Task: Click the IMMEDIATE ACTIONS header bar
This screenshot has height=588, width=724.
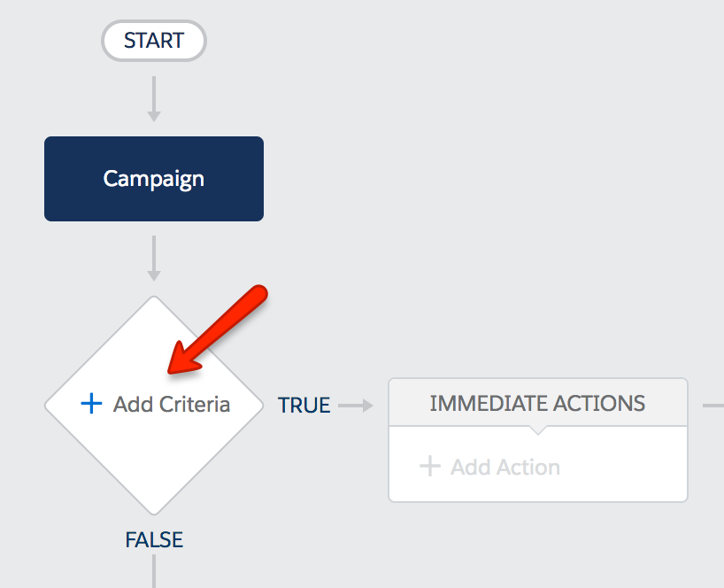Action: 538,403
